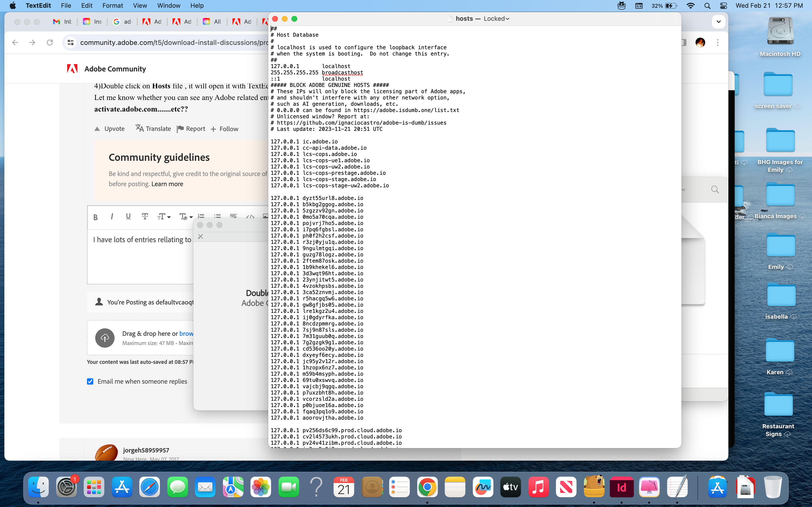
Task: Click the underline formatting icon
Action: (128, 217)
